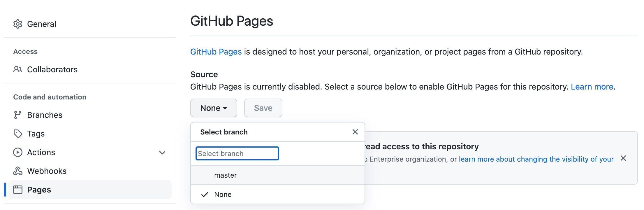Click the Access section label
This screenshot has height=210, width=644.
point(25,52)
